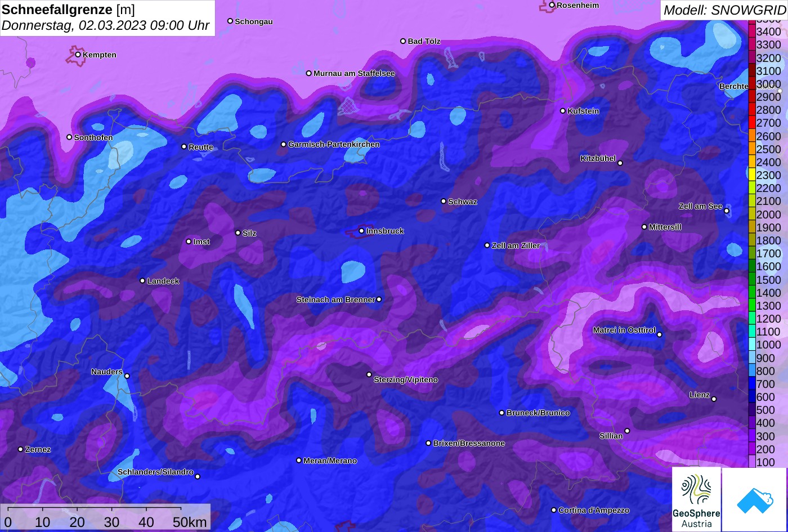The width and height of the screenshot is (788, 532).
Task: Click the Zell am See marker dot
Action: pos(727,211)
